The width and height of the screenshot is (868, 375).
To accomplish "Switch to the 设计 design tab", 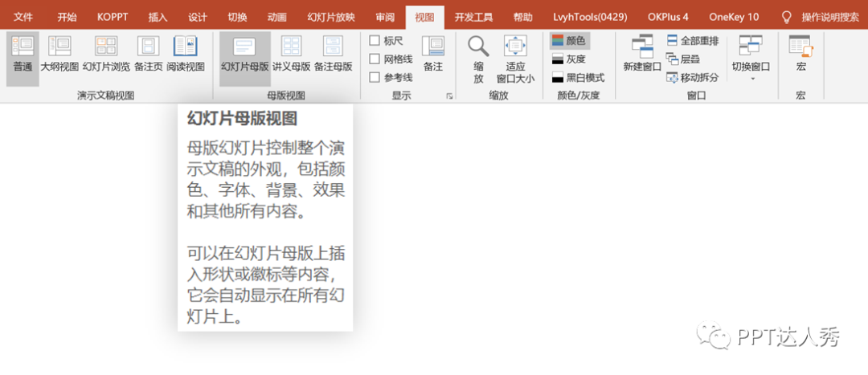I will 198,17.
